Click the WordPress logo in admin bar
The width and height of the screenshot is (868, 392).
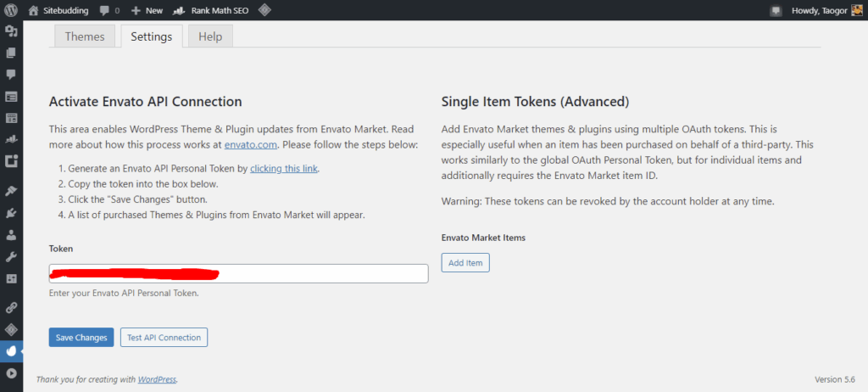(11, 10)
